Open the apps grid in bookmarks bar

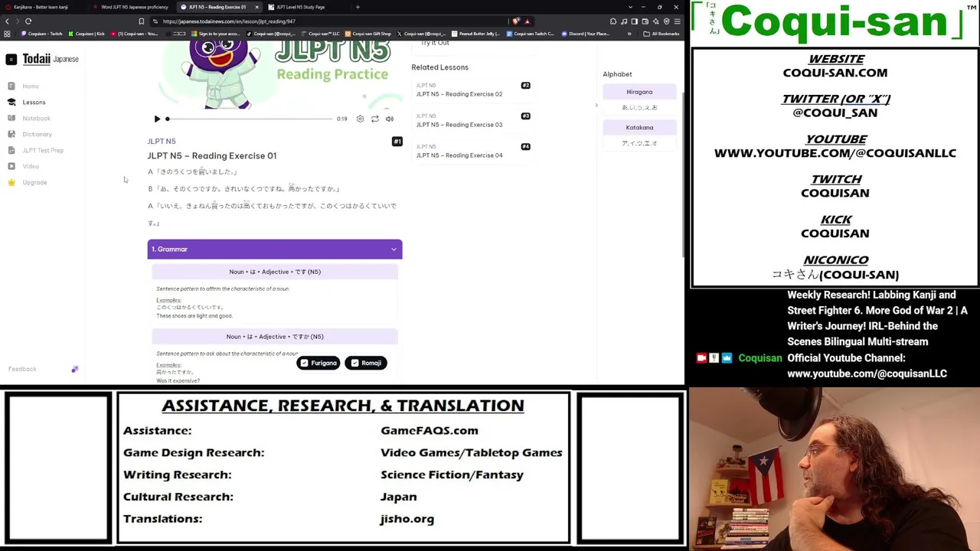(7, 34)
